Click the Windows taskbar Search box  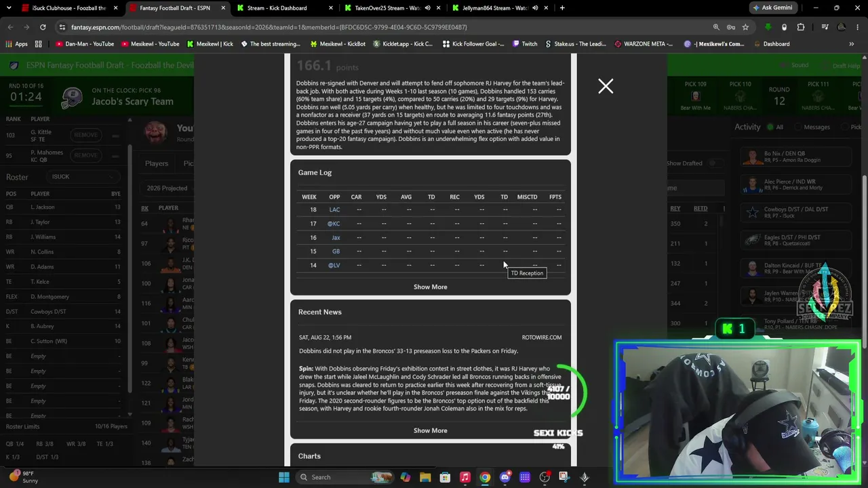346,477
